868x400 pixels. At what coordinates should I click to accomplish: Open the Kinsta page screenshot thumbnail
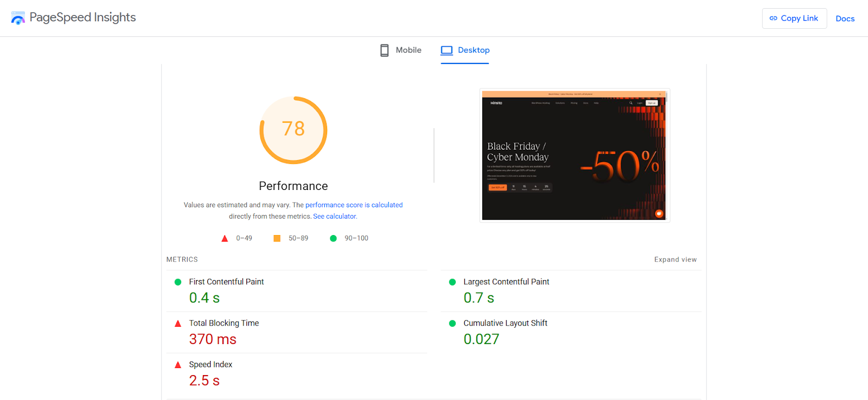coord(575,155)
